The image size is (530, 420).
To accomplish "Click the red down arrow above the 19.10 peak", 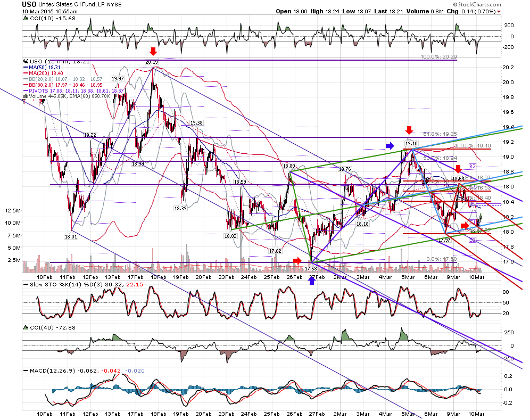I will [409, 130].
